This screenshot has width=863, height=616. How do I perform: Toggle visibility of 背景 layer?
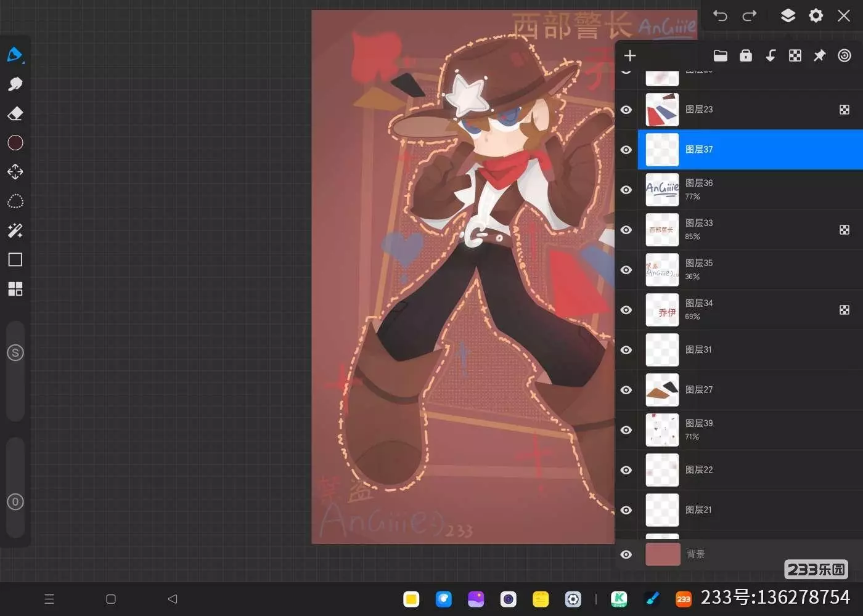coord(626,554)
